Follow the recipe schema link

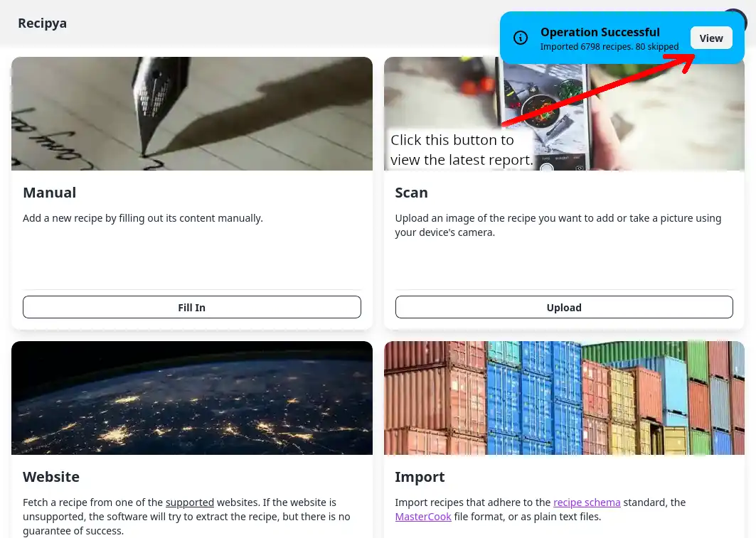pyautogui.click(x=587, y=502)
